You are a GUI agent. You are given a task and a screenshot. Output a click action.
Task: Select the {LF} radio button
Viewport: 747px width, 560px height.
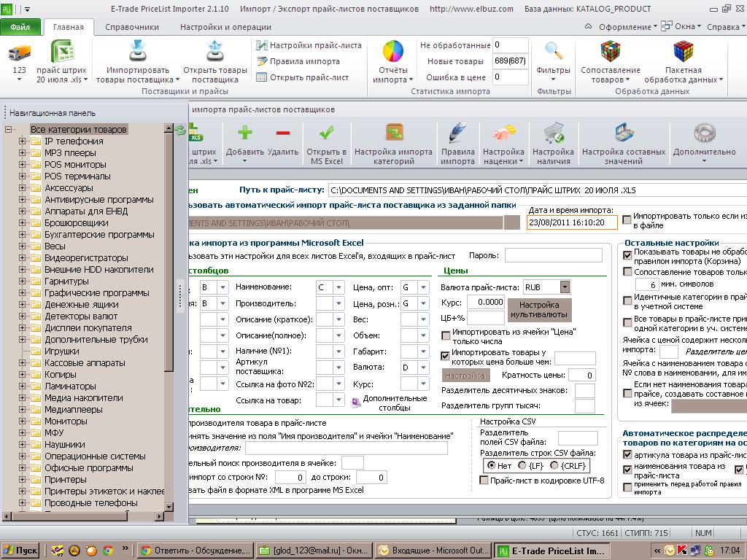click(522, 465)
